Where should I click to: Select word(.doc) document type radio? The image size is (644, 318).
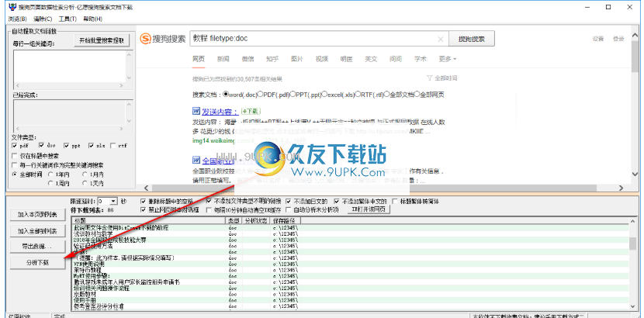pos(226,95)
